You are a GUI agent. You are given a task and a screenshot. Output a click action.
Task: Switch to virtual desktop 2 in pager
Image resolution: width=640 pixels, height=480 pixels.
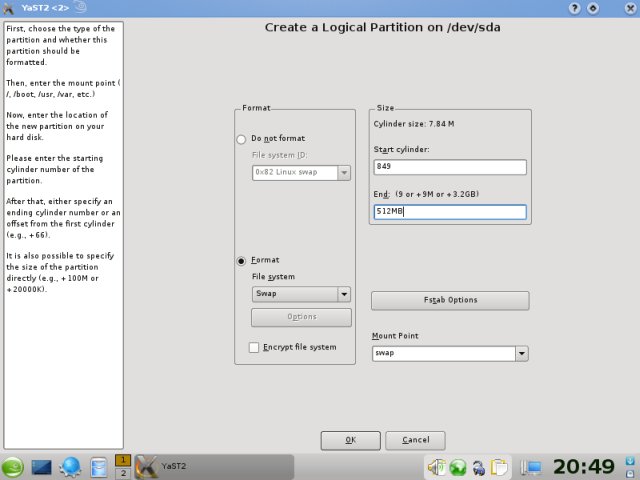coord(123,473)
